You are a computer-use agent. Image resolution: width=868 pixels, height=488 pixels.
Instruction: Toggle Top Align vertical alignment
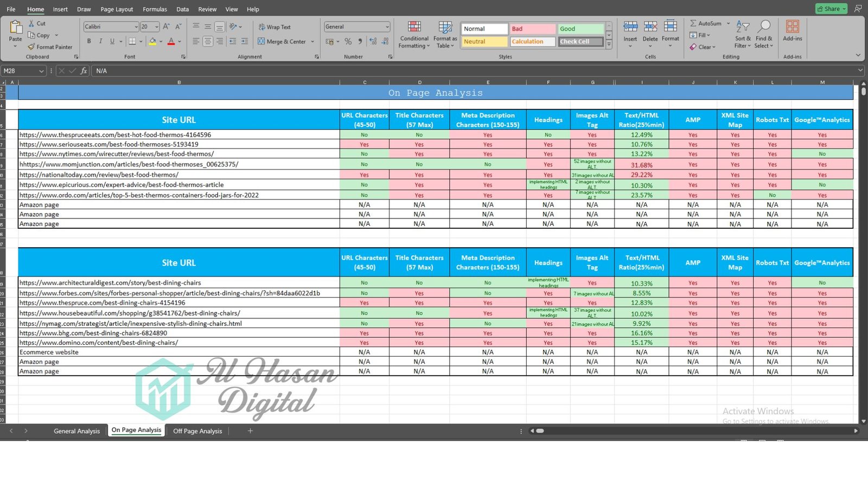(196, 27)
